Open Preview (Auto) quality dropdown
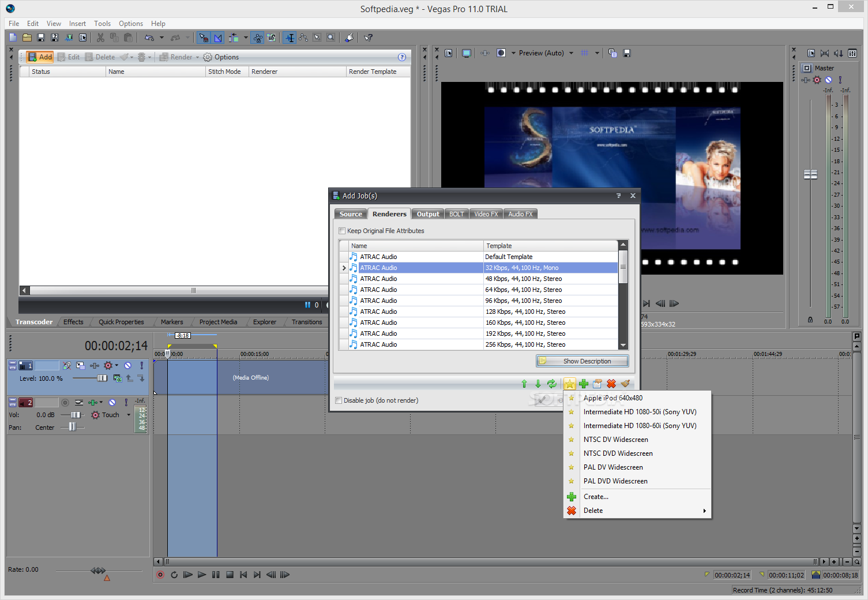868x600 pixels. 572,53
